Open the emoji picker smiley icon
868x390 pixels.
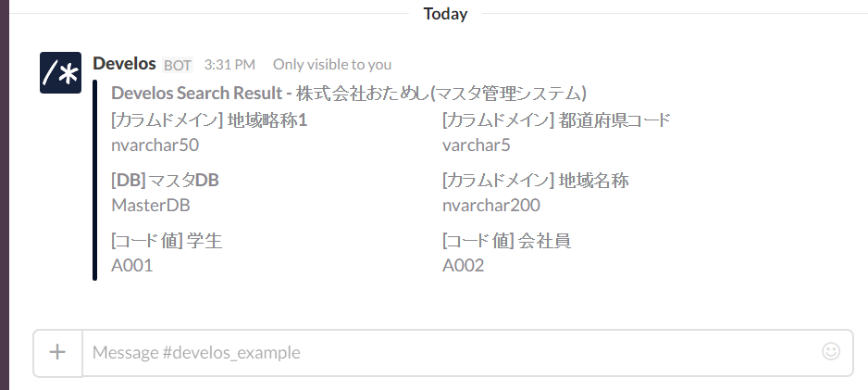[x=830, y=351]
